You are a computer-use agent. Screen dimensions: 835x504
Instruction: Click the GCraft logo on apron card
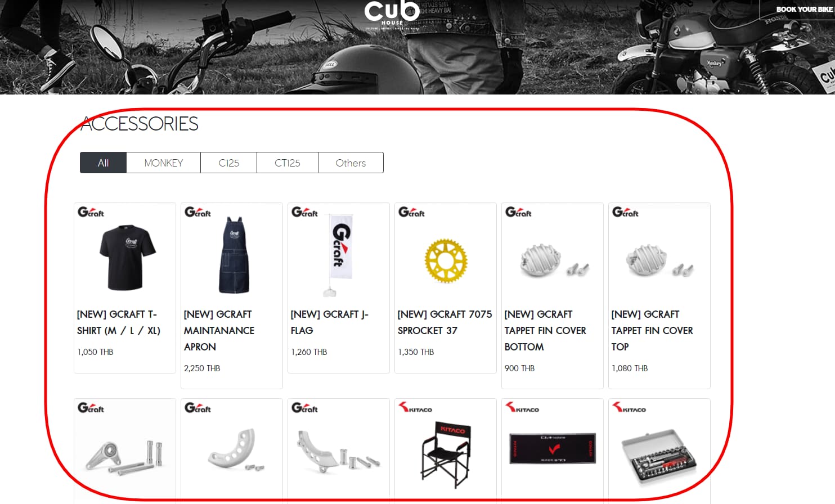197,212
